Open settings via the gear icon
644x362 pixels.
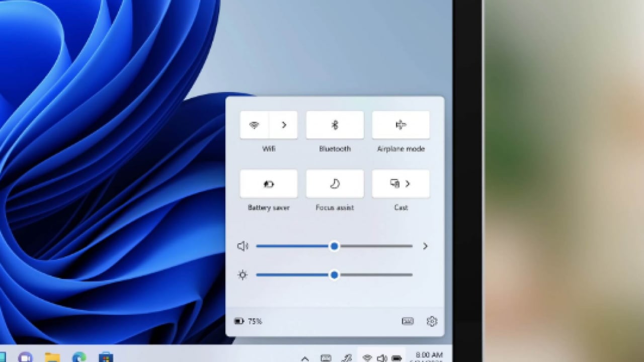432,321
